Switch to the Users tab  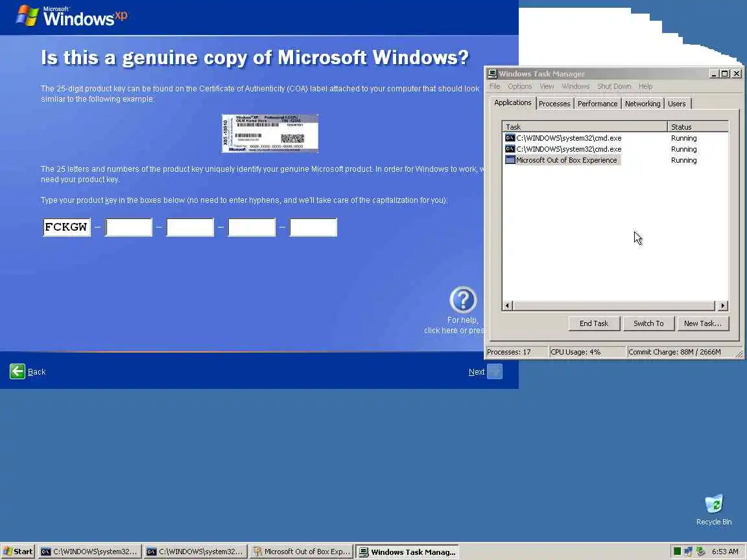(x=676, y=104)
